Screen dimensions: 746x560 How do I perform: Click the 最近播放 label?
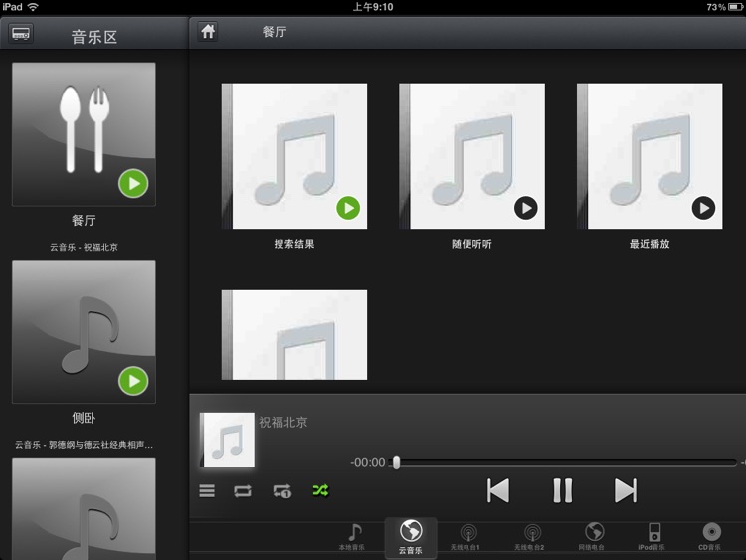[650, 244]
